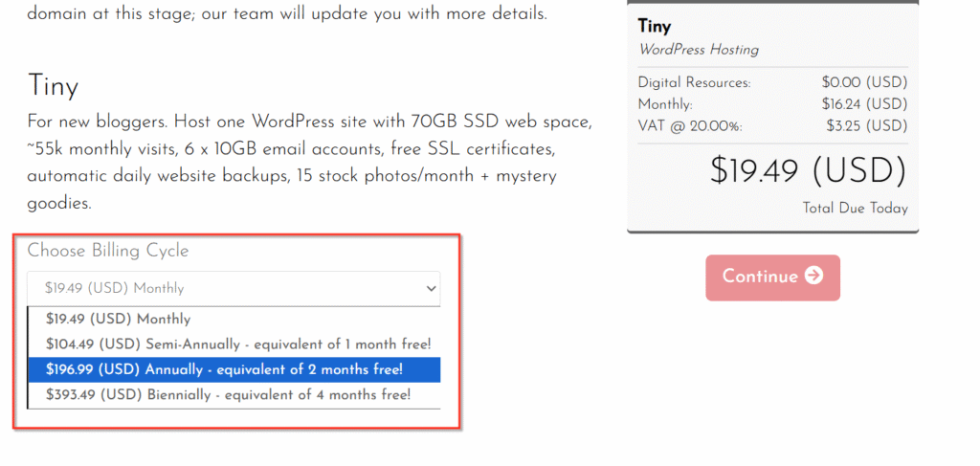Screen dimensions: 980x466
Task: Choose the Semi-Annually $104.49 option
Action: pos(238,344)
